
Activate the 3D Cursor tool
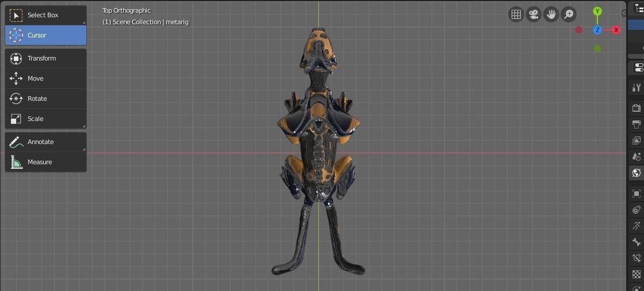coord(45,35)
